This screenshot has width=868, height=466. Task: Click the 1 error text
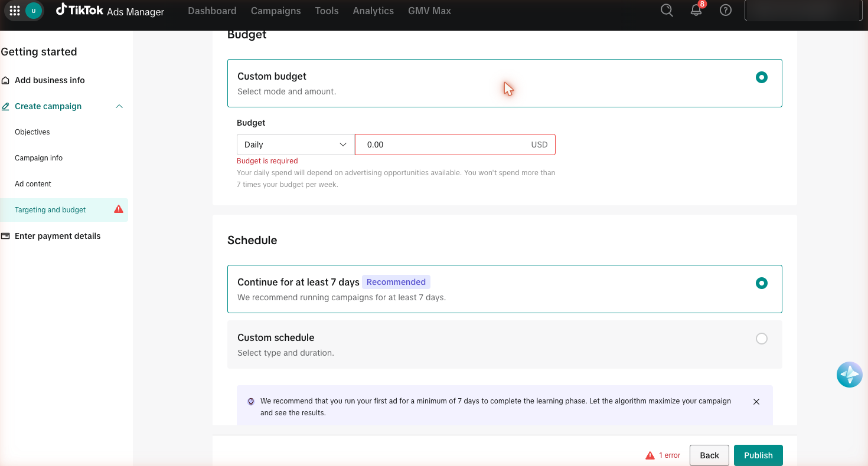(670, 455)
